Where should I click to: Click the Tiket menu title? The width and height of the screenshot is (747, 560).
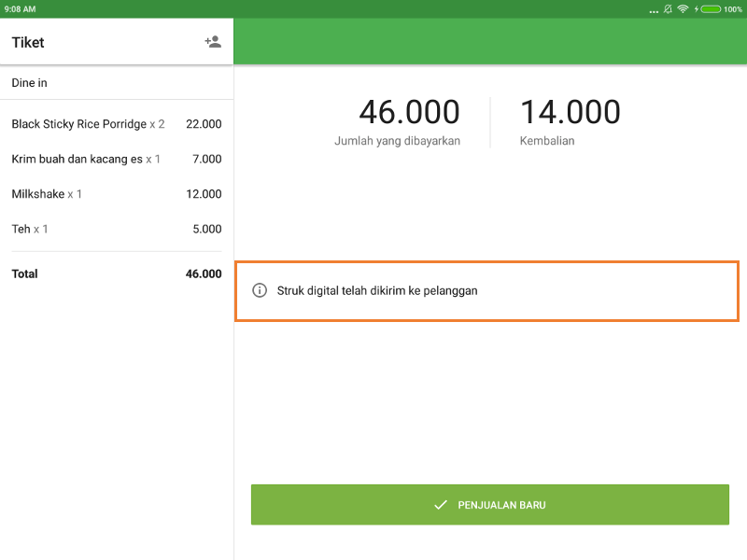pos(27,42)
